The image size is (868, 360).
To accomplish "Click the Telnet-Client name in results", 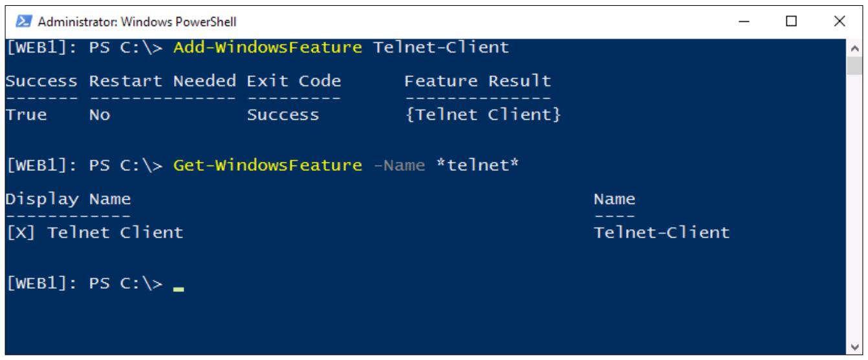I will coord(662,232).
